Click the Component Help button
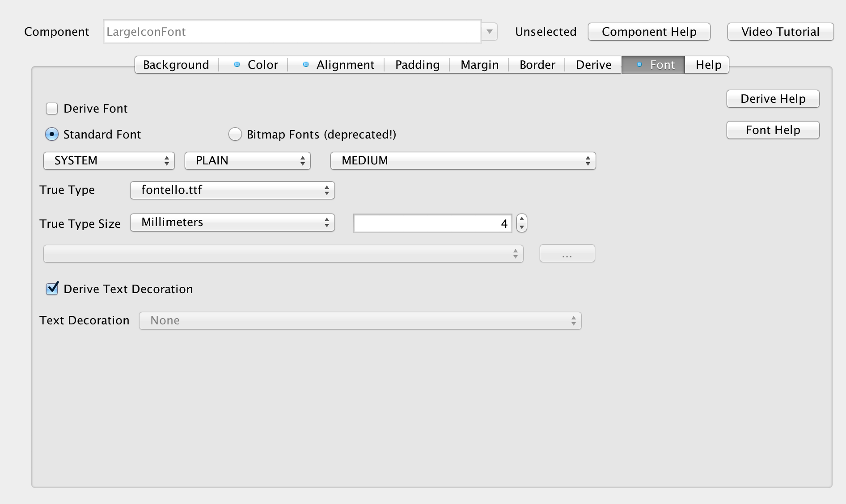 pos(649,32)
